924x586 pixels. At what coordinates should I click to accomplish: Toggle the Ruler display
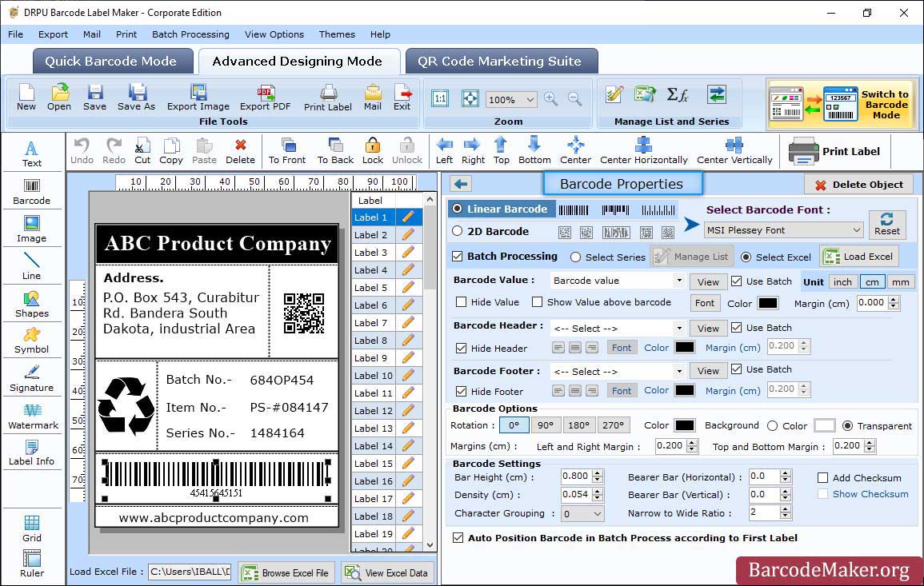32,564
